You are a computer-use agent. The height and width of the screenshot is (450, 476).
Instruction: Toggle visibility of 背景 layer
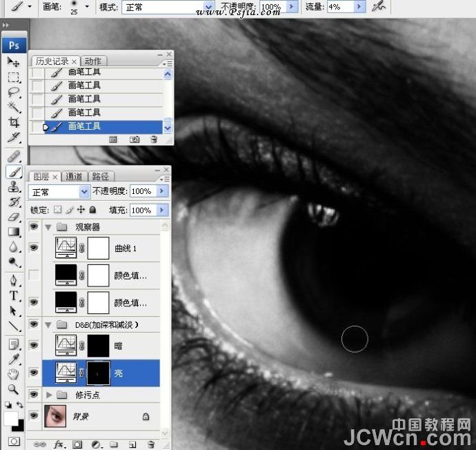pyautogui.click(x=34, y=415)
